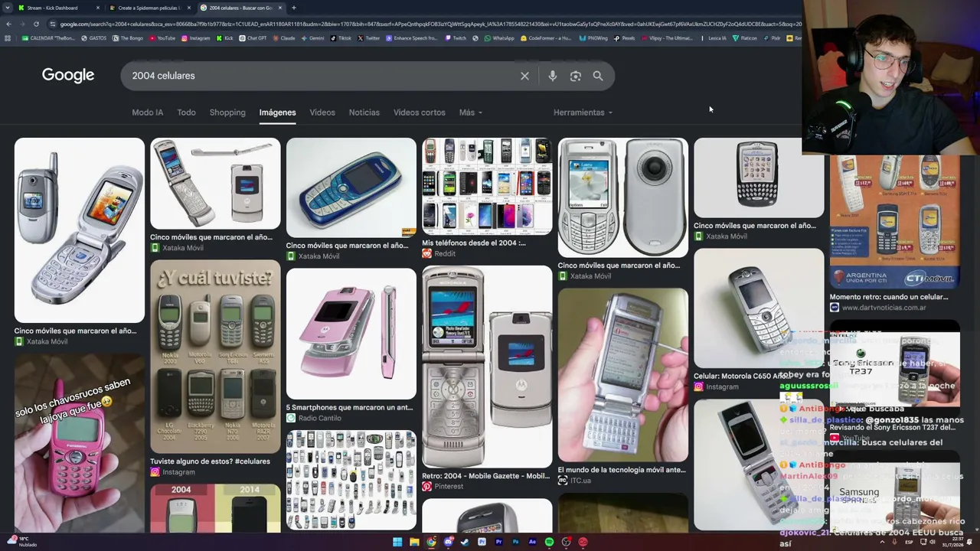Open the Twitch bookmark
The width and height of the screenshot is (980, 551).
click(456, 37)
